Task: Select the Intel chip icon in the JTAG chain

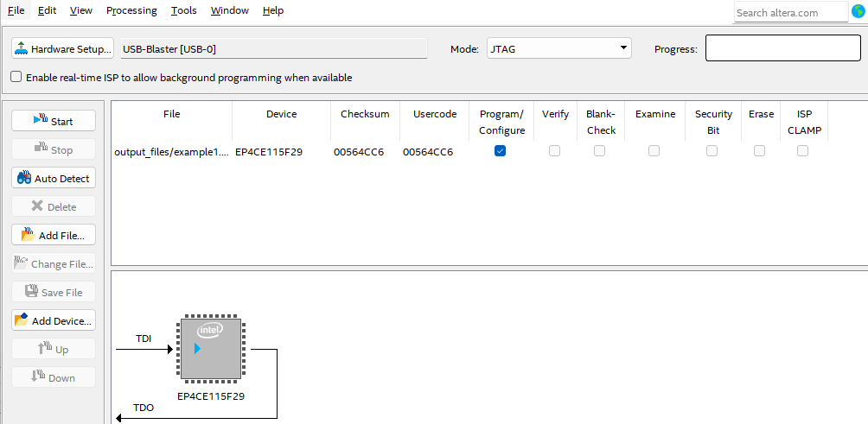Action: point(211,349)
